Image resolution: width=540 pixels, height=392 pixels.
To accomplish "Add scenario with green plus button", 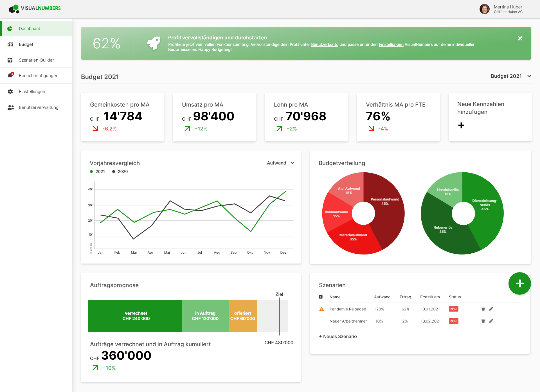I will (x=519, y=283).
